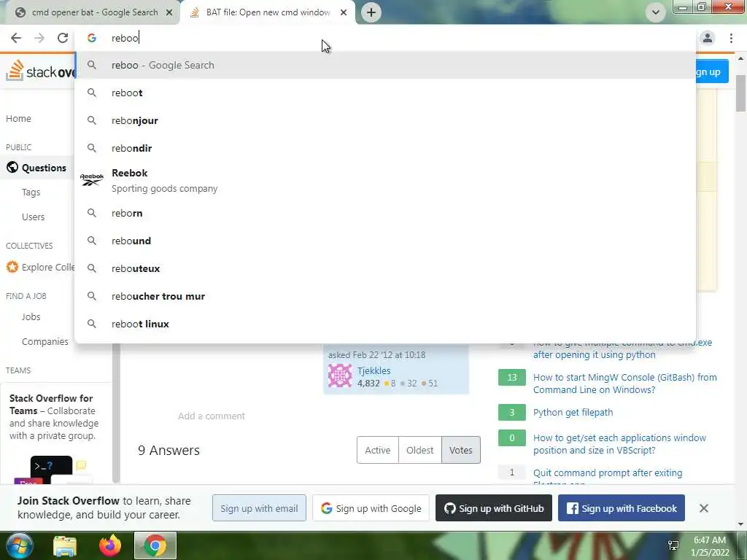Sort answers by Active

coord(377,450)
